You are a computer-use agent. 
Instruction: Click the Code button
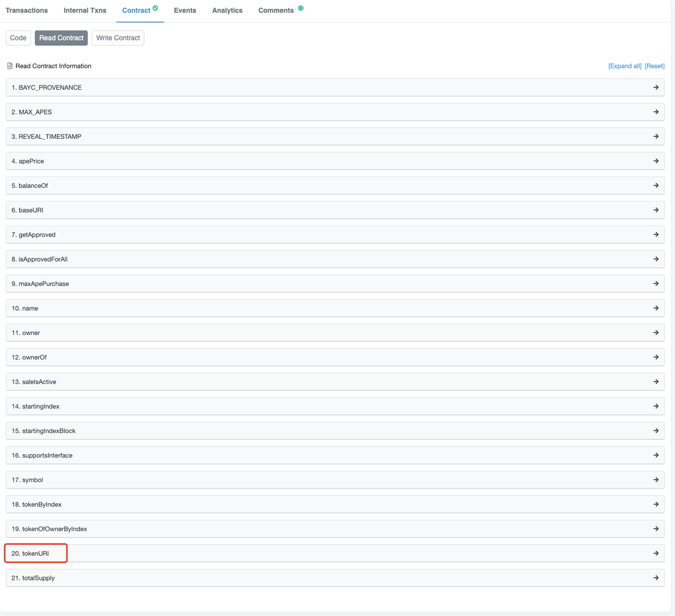tap(18, 38)
